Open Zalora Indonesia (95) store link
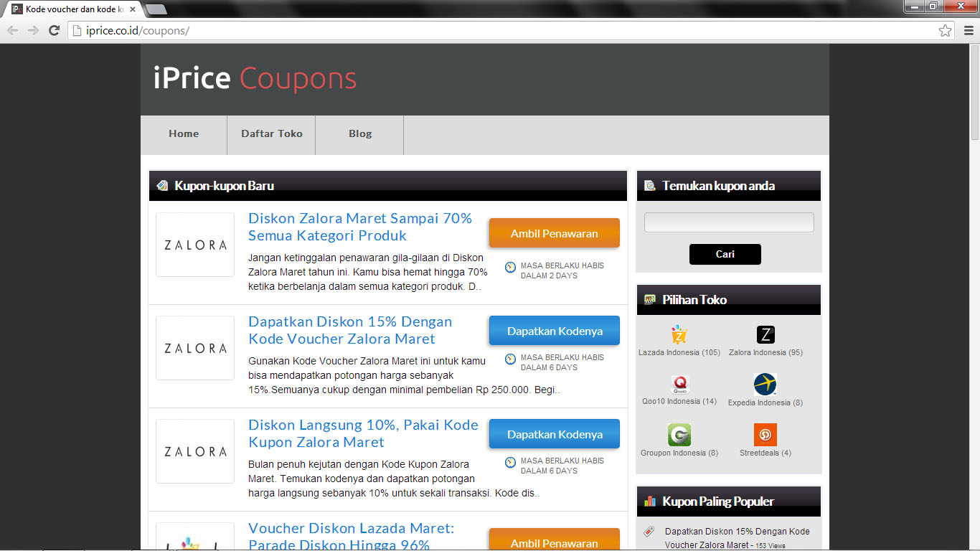This screenshot has width=980, height=551. pyautogui.click(x=765, y=352)
